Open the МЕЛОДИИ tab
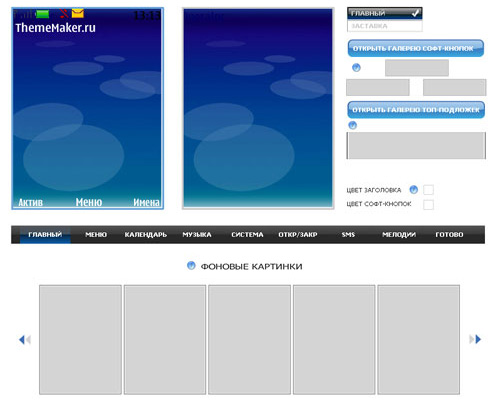This screenshot has width=500, height=412. point(399,235)
